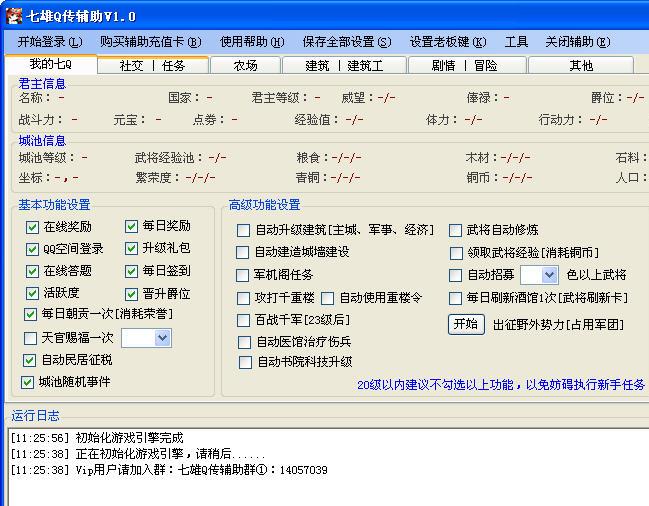Open the 设置老板键 menu
The height and width of the screenshot is (506, 649).
point(447,42)
